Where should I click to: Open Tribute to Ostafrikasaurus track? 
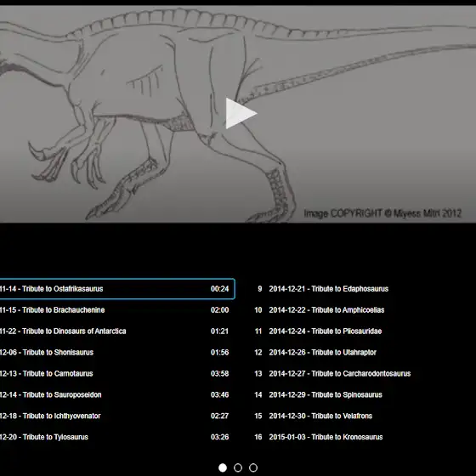(x=117, y=289)
